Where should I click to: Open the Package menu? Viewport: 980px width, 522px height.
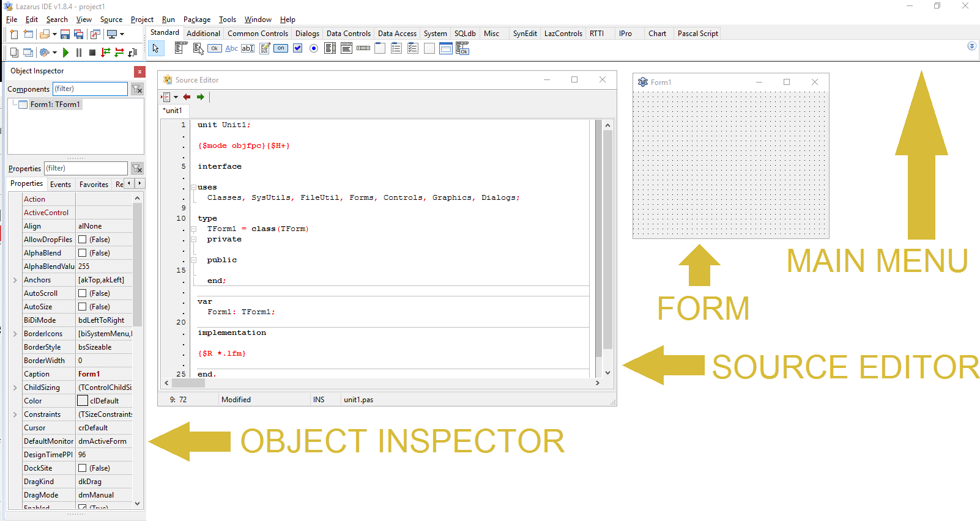(197, 20)
